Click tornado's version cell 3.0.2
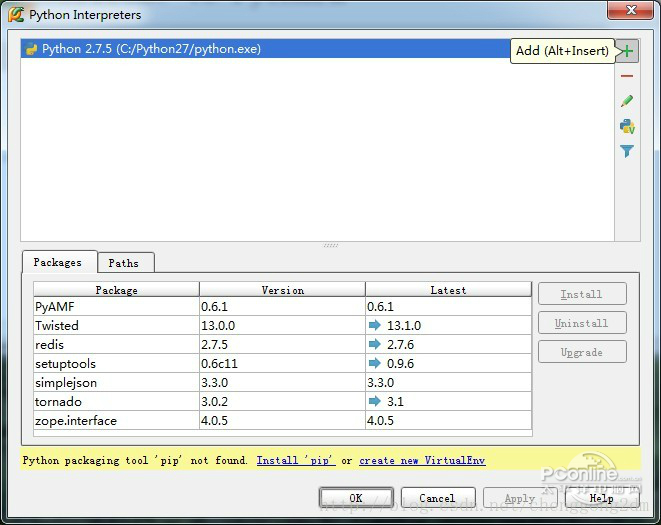This screenshot has width=661, height=525. click(x=282, y=401)
